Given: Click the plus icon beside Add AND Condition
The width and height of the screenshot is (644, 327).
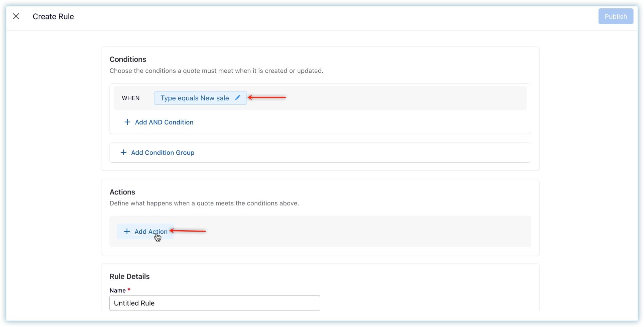Looking at the screenshot, I should pos(127,122).
